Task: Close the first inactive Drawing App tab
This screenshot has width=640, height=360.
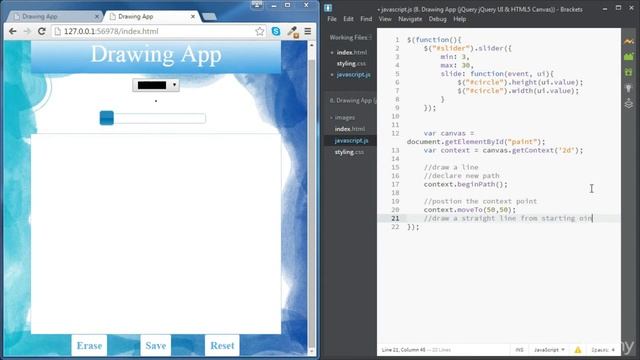Action: (x=97, y=16)
